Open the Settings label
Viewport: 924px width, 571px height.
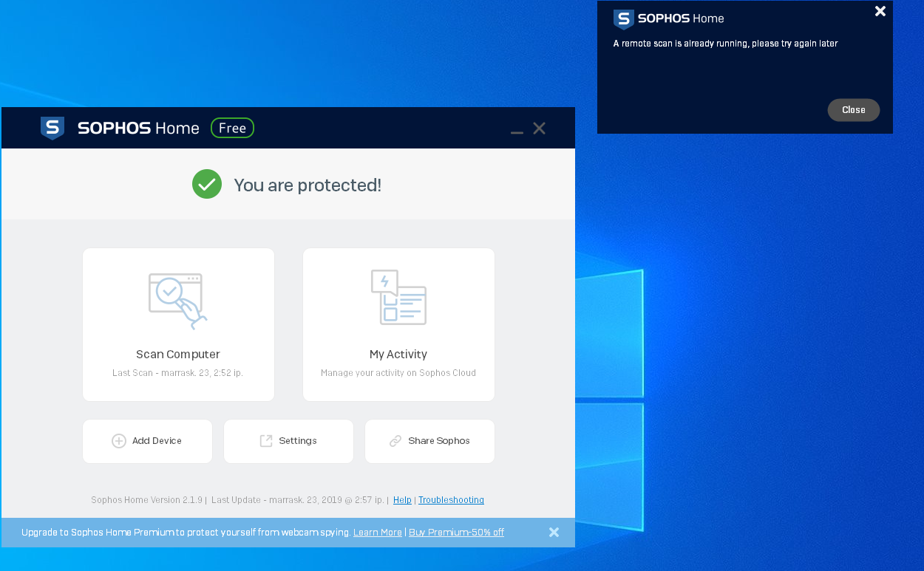[298, 441]
